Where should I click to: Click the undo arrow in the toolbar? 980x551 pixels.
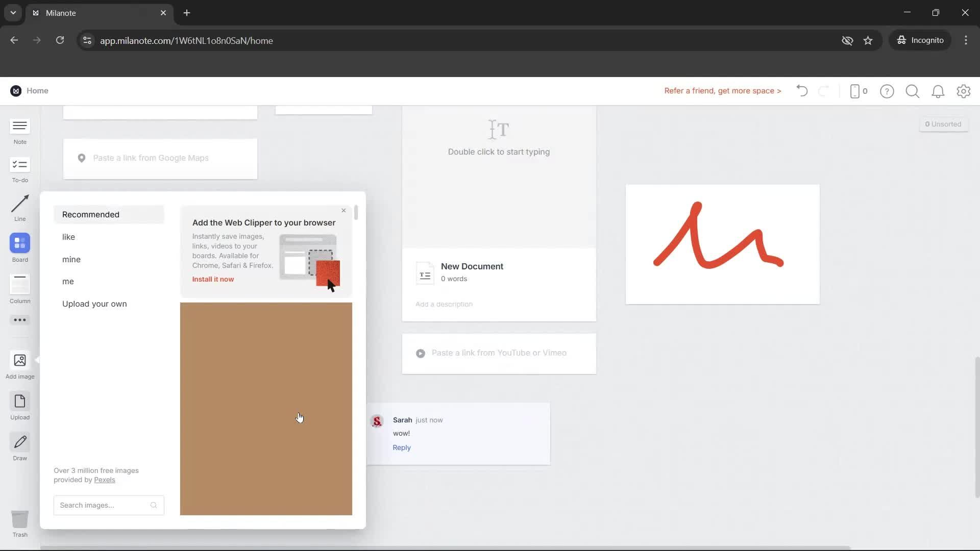(801, 91)
